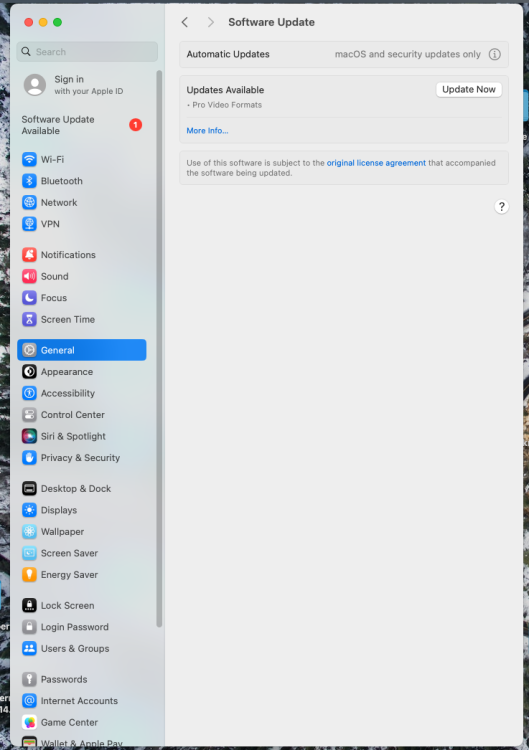The image size is (529, 750).
Task: Select the Automatic Updates label
Action: (x=228, y=54)
